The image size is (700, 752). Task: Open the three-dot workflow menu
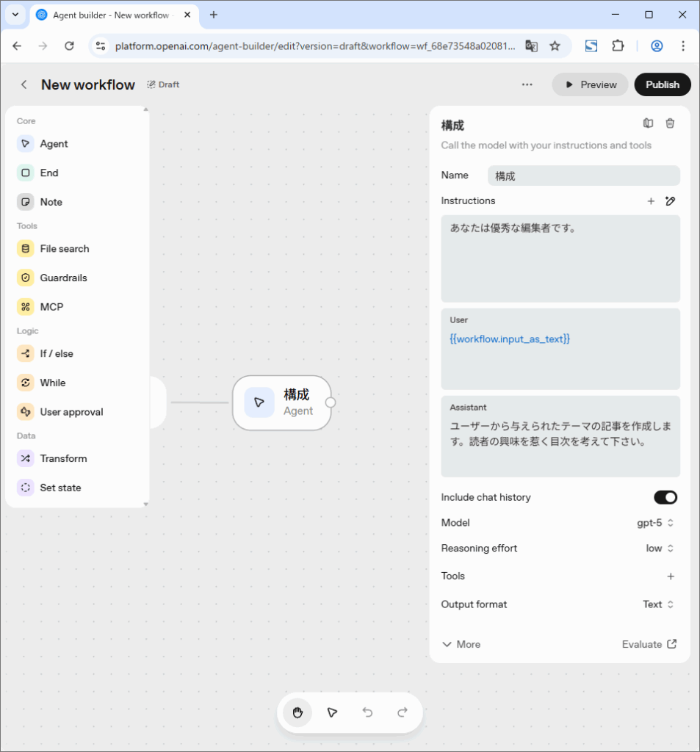[x=527, y=84]
